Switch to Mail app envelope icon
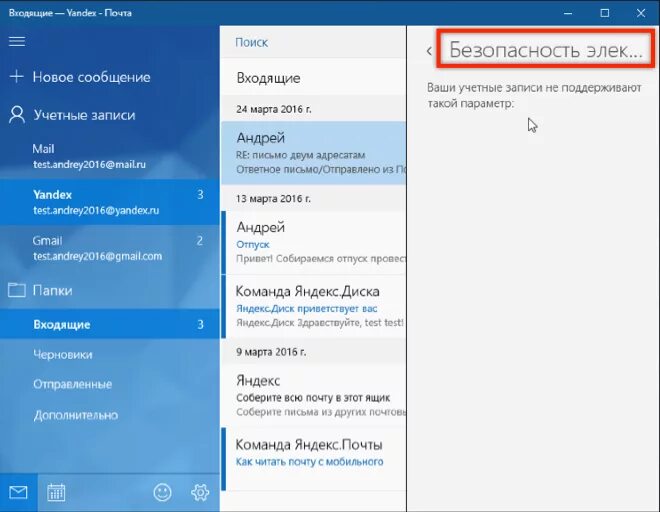The image size is (660, 512). [18, 492]
